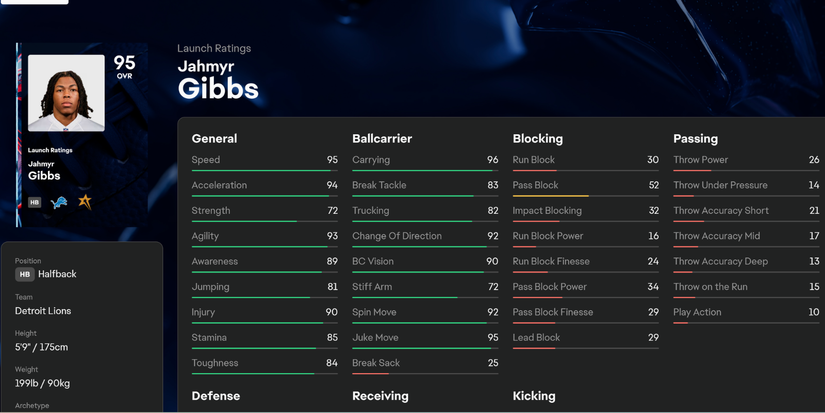Open the Kicking ratings section

point(534,396)
